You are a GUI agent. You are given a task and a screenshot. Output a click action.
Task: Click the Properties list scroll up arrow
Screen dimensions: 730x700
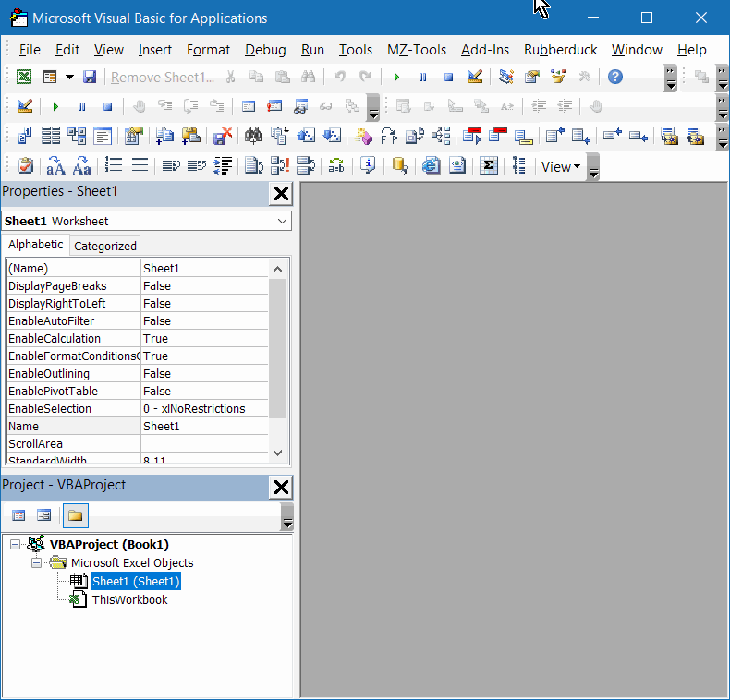pyautogui.click(x=278, y=269)
